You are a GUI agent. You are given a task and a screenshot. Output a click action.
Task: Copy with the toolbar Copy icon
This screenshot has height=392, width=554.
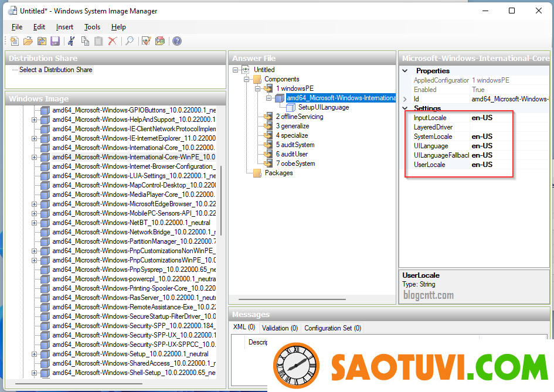coord(85,41)
